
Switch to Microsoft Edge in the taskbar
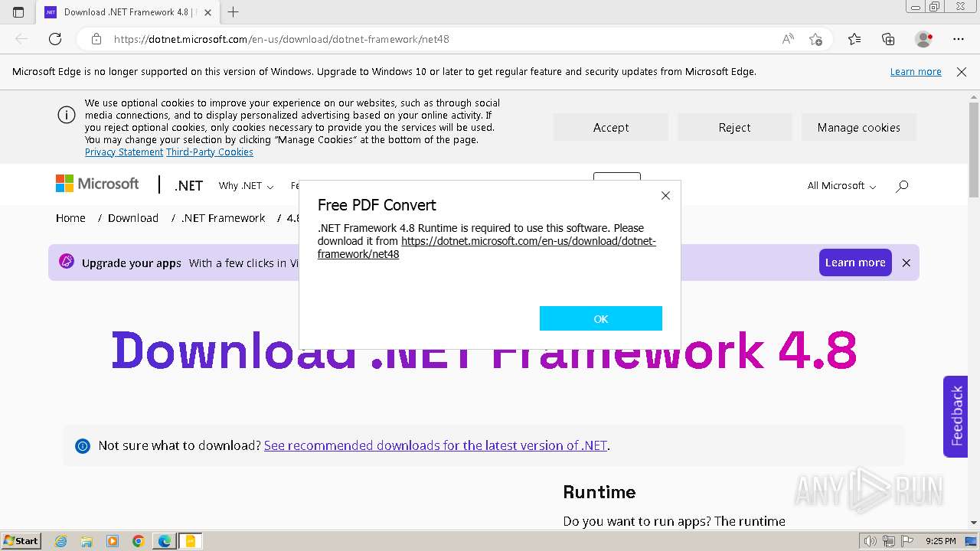164,541
